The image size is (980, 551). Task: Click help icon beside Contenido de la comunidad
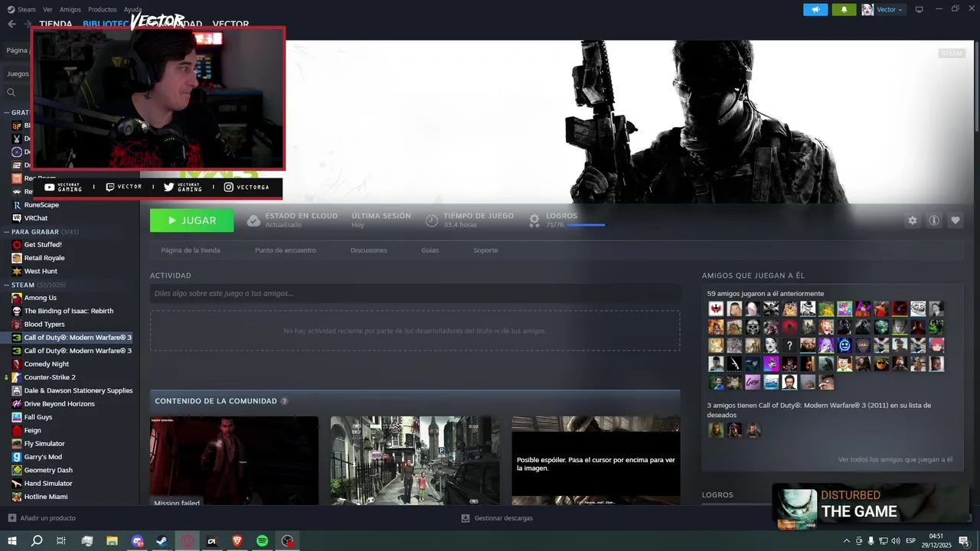[284, 401]
